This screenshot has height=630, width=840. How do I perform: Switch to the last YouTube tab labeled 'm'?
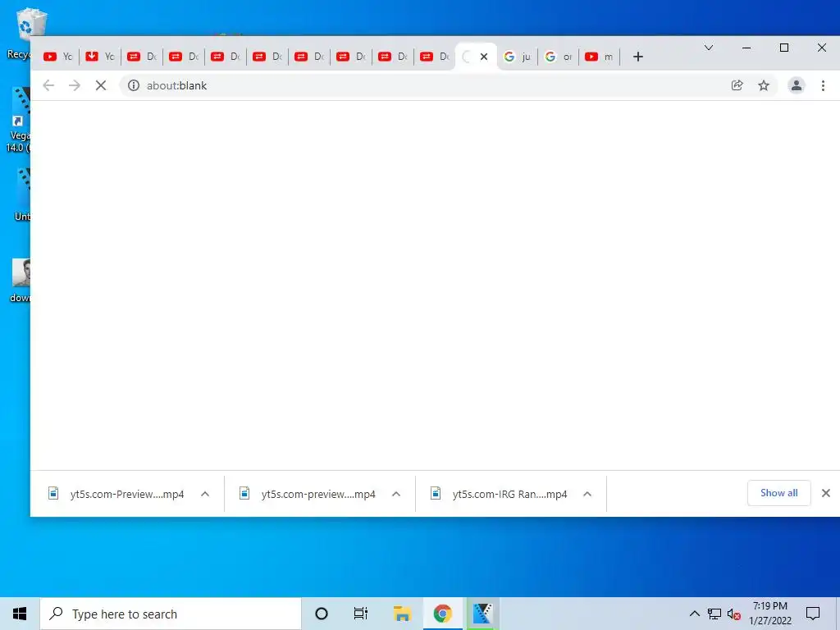click(600, 57)
